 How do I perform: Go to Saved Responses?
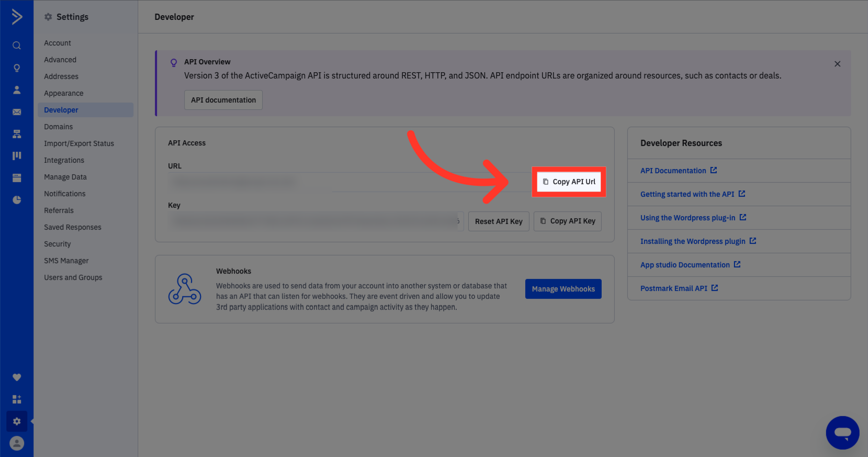pyautogui.click(x=73, y=227)
